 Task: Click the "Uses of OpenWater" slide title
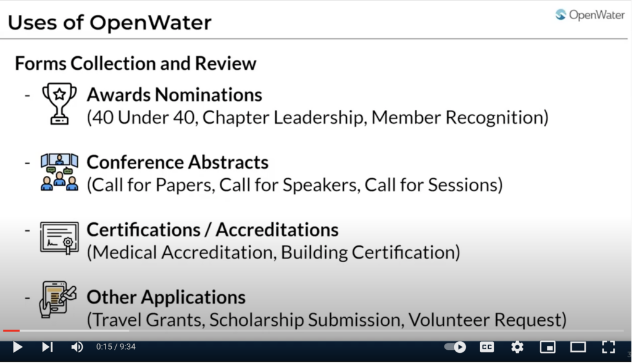(110, 23)
